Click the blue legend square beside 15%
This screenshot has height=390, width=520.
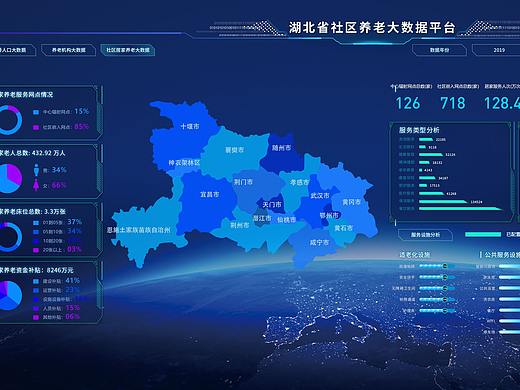click(36, 112)
